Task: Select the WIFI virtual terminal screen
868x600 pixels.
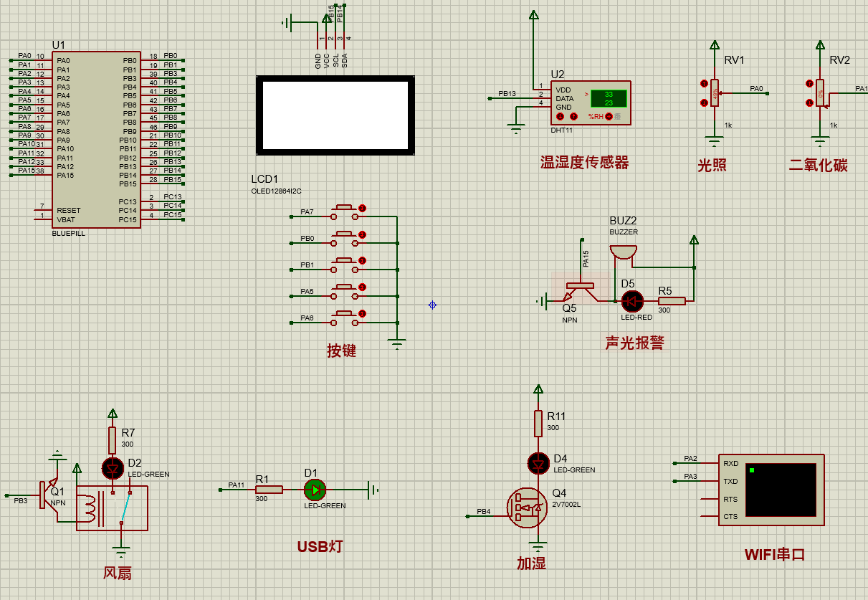Action: [781, 490]
